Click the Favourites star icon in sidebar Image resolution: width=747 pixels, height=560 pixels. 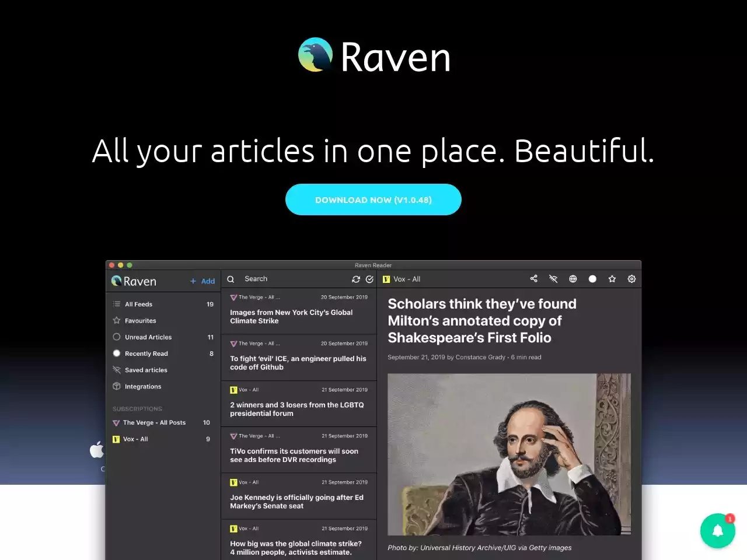[x=117, y=320]
